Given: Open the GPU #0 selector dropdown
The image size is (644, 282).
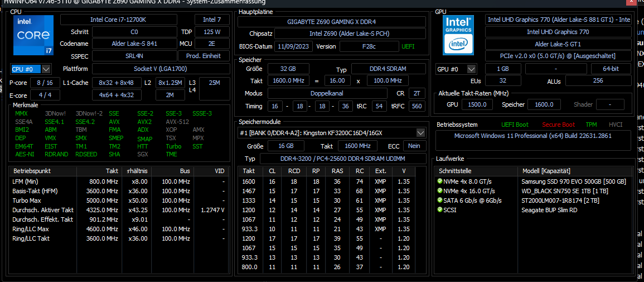Looking at the screenshot, I should [x=472, y=69].
